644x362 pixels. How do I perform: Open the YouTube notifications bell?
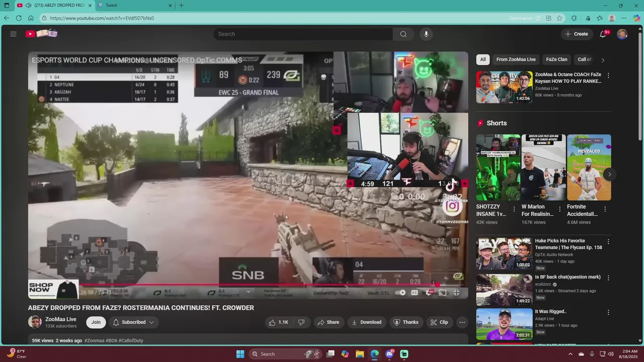point(603,34)
